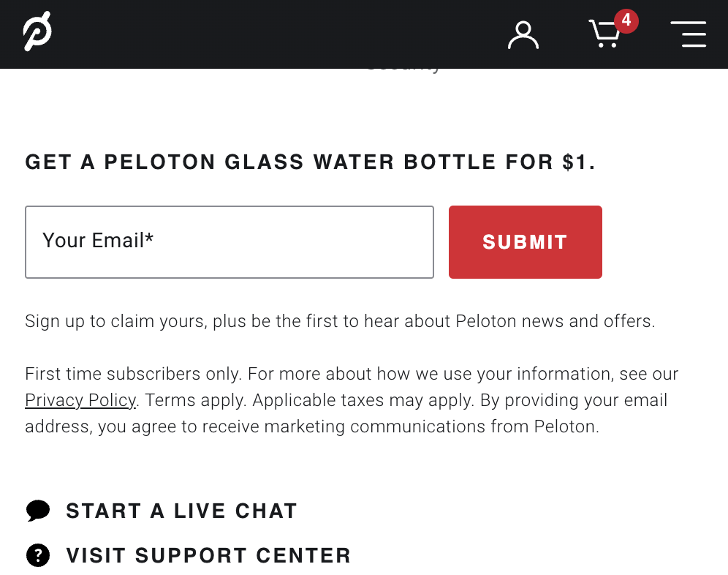Select the START A LIVE CHAT link
Screen dimensions: 728x575
[x=181, y=511]
